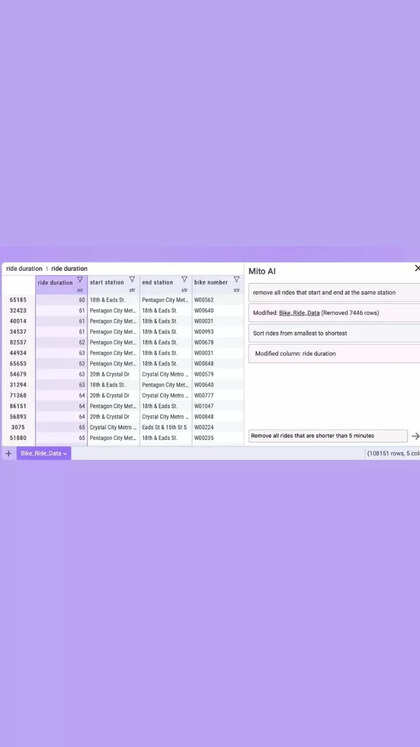420x747 pixels.
Task: Add a new sheet with plus icon
Action: click(x=8, y=453)
